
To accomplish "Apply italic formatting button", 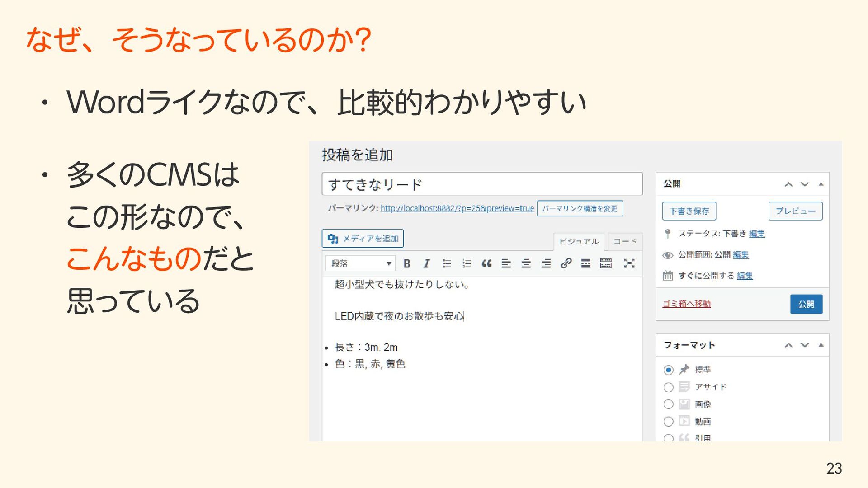I will [x=426, y=263].
